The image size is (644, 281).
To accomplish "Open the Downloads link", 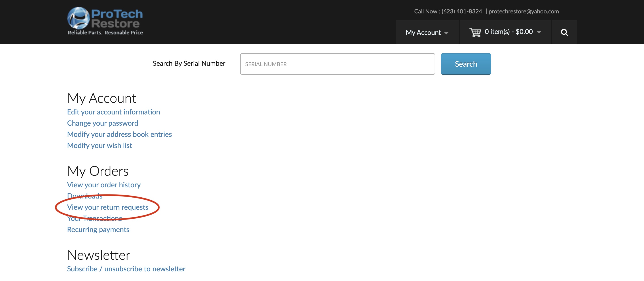I will point(85,196).
